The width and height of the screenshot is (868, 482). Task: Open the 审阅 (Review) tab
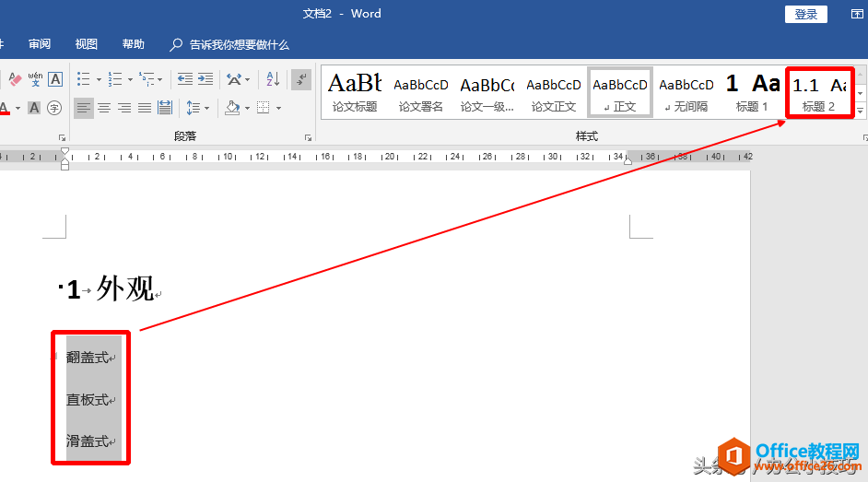tap(40, 44)
